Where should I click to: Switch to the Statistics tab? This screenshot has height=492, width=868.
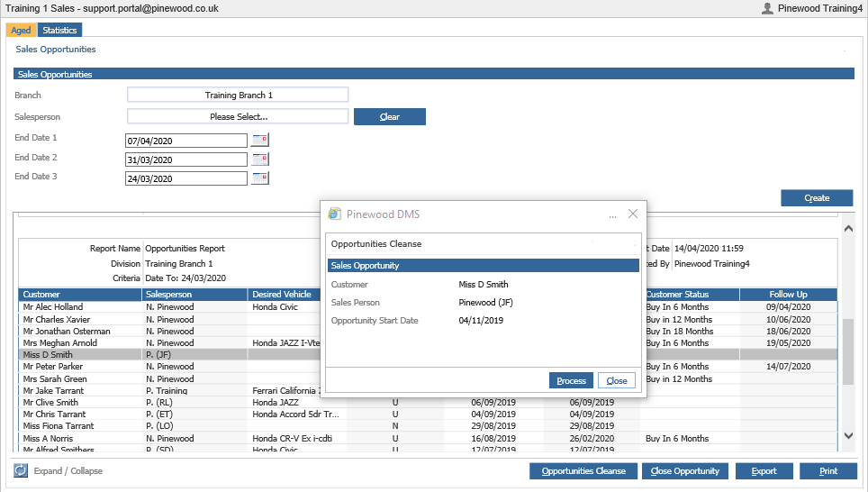[59, 30]
